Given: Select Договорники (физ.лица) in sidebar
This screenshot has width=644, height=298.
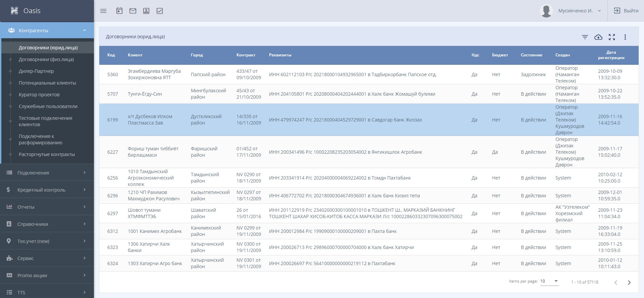Looking at the screenshot, I should (46, 59).
